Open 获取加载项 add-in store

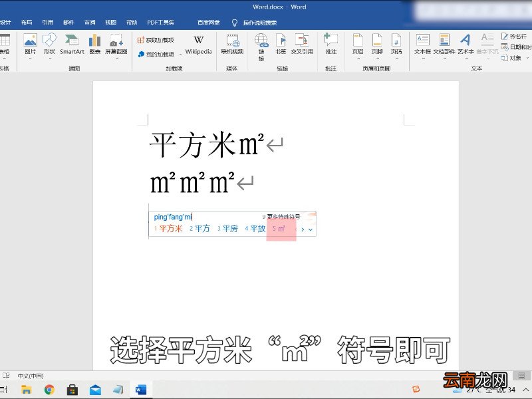pyautogui.click(x=156, y=40)
